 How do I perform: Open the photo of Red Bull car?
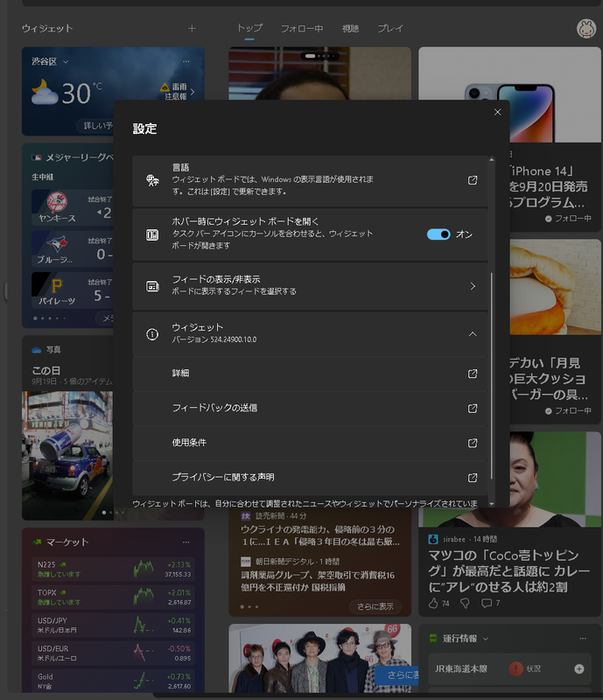click(x=67, y=455)
